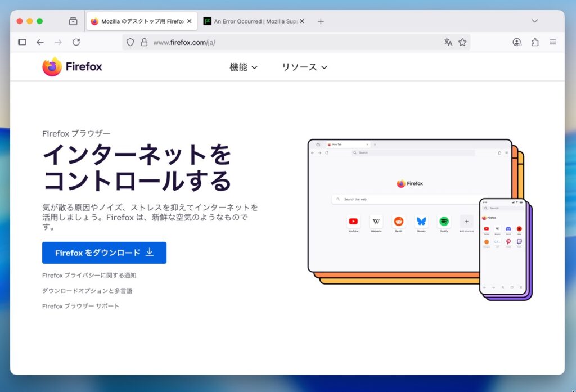The image size is (576, 392).
Task: Open site security shield info
Action: click(130, 42)
